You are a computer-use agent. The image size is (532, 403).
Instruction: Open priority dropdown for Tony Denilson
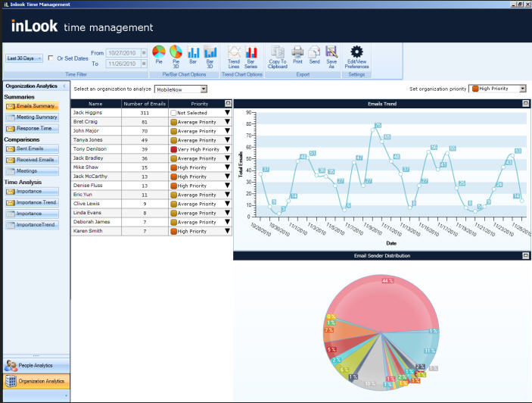point(227,149)
